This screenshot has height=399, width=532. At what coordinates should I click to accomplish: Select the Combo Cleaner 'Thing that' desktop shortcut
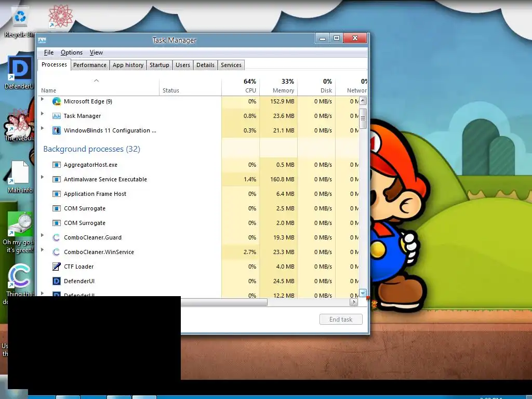19,280
